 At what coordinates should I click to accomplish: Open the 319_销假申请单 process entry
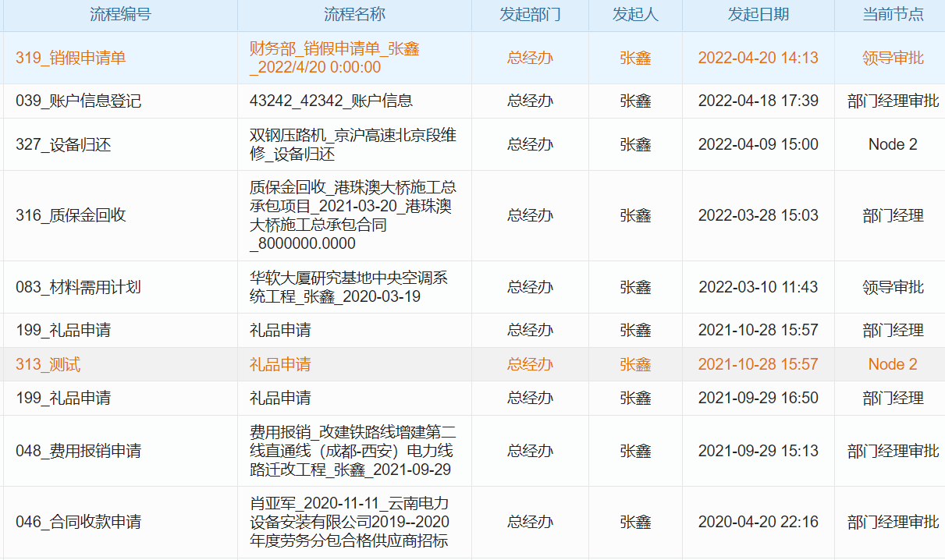70,58
